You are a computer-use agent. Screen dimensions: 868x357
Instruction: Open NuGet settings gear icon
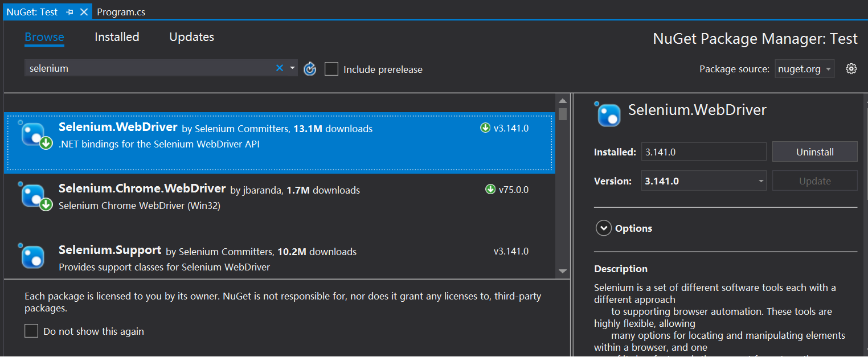coord(851,69)
